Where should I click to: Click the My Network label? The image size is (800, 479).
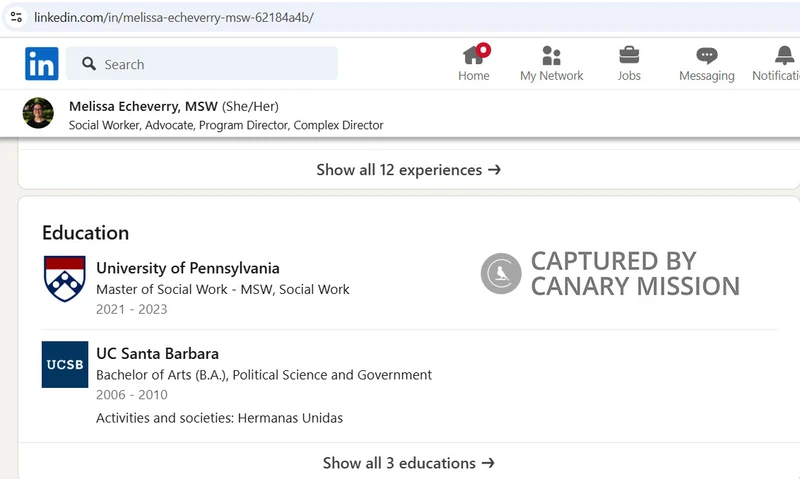point(552,75)
